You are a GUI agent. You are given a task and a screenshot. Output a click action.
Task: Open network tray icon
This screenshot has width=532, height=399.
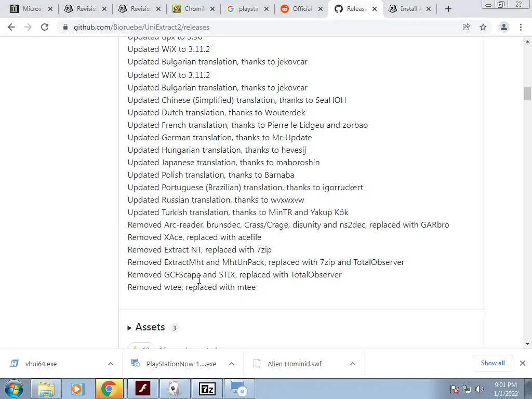[x=467, y=389]
